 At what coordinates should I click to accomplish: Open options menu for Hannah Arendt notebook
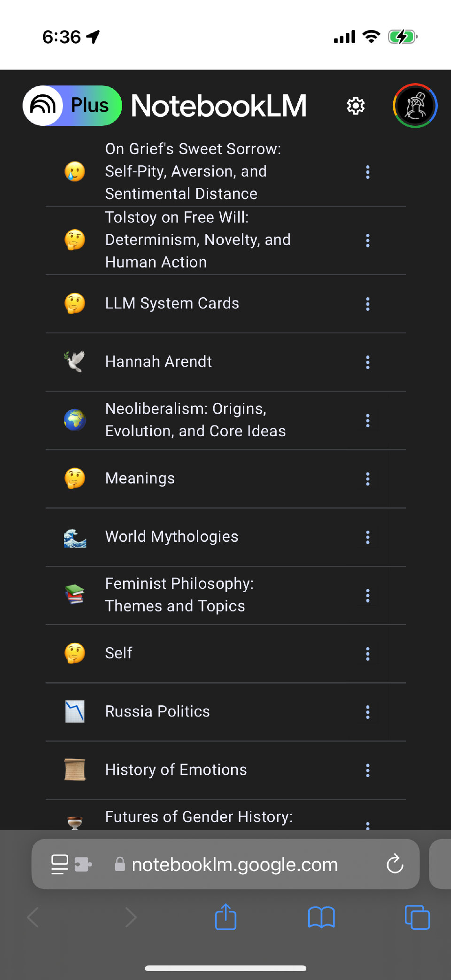(368, 362)
